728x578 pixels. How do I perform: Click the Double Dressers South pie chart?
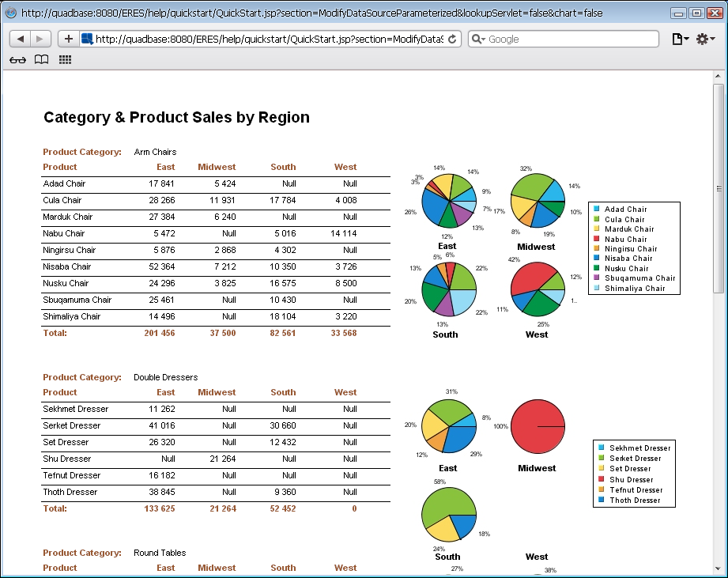(449, 515)
